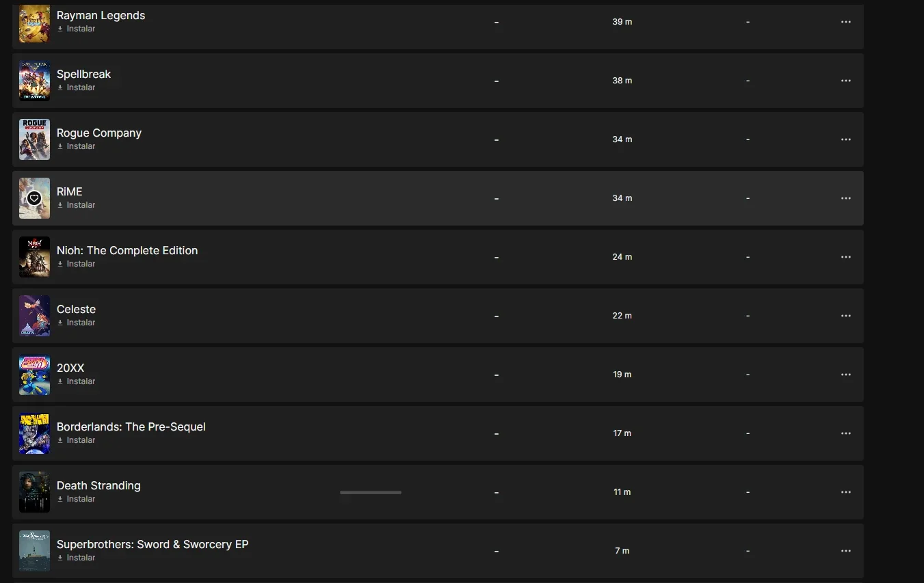Click Instalar under Spellbreak
The height and width of the screenshot is (583, 924).
(x=76, y=87)
